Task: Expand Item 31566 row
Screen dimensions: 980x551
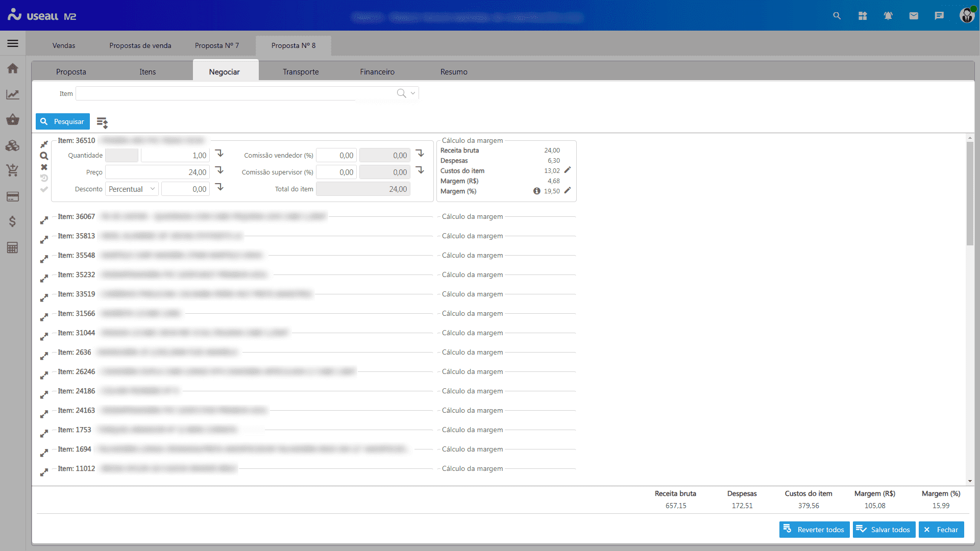Action: click(x=44, y=317)
